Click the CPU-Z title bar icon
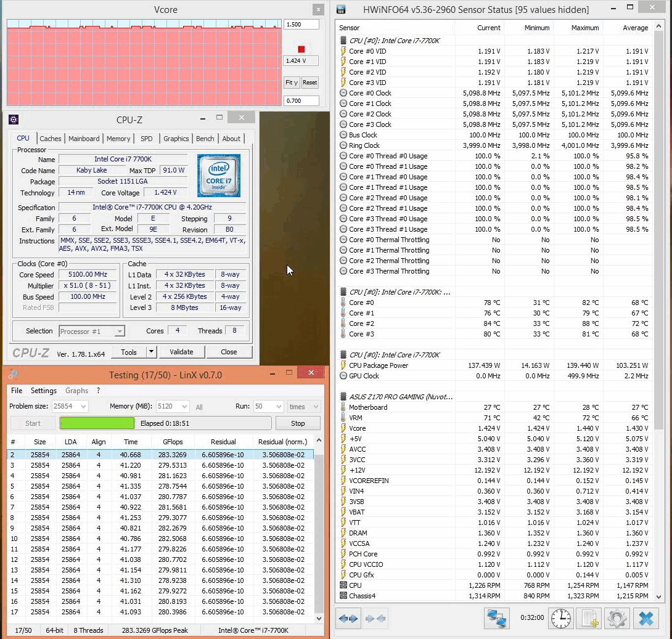The height and width of the screenshot is (639, 672). point(14,119)
